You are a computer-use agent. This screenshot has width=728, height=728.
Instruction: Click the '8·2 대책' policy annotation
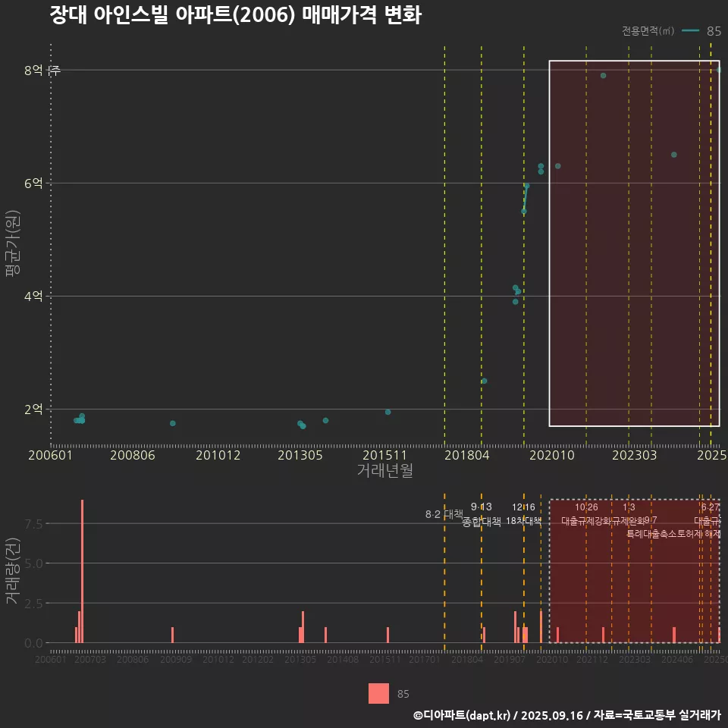point(444,514)
